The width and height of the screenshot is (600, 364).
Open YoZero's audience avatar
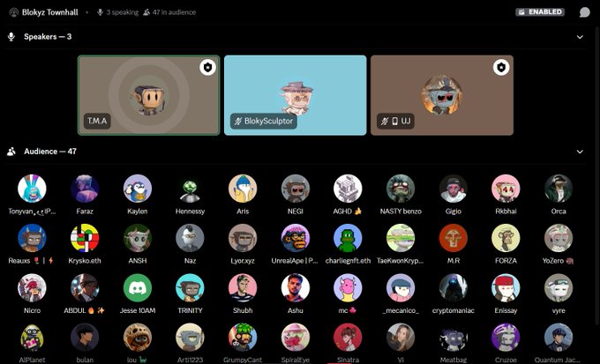tap(559, 238)
